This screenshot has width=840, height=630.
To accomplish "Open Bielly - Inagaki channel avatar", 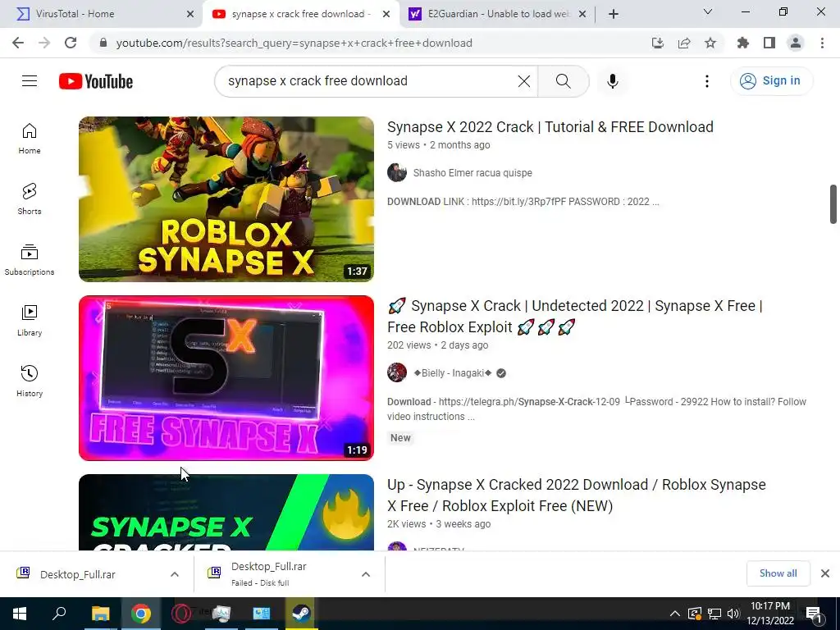I will click(x=397, y=372).
